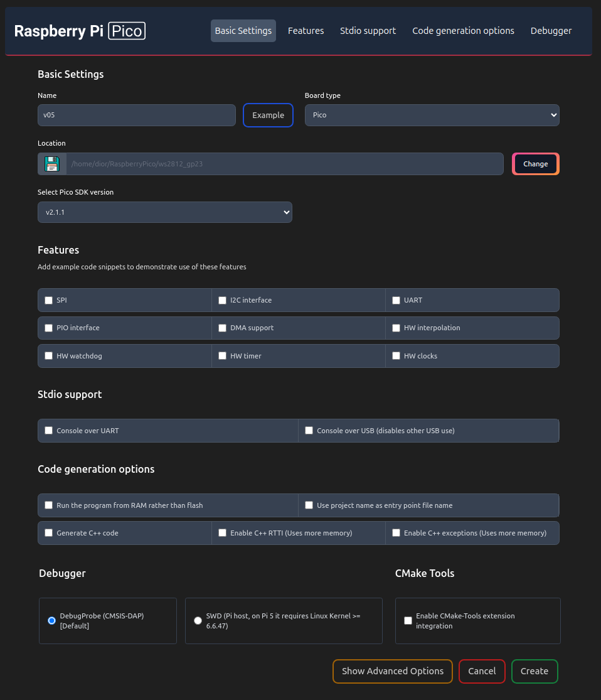The height and width of the screenshot is (700, 601).
Task: Focus the project Name input field
Action: [x=137, y=115]
